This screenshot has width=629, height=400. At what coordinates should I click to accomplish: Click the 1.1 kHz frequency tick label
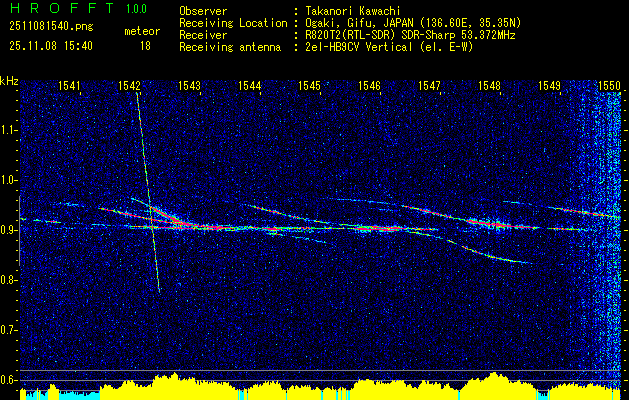tap(8, 131)
